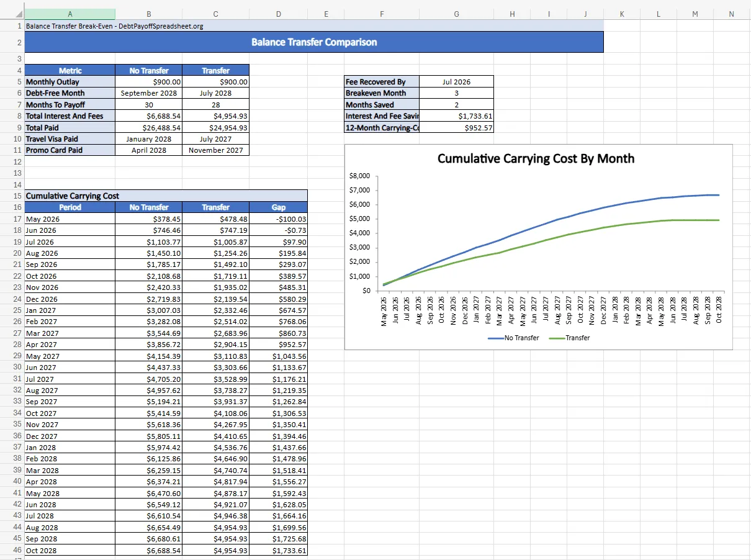Select the Breakeven Month value 3

[456, 93]
